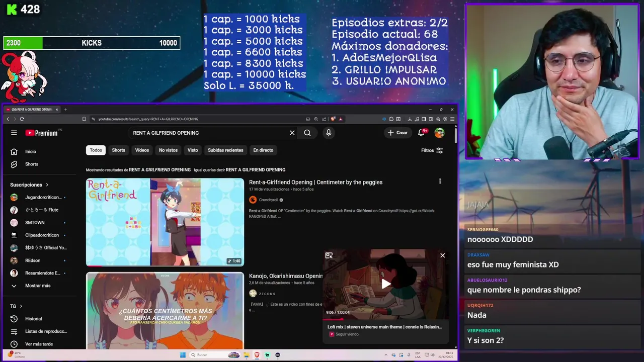Select the Visto filter chip
The height and width of the screenshot is (362, 644).
pos(193,150)
